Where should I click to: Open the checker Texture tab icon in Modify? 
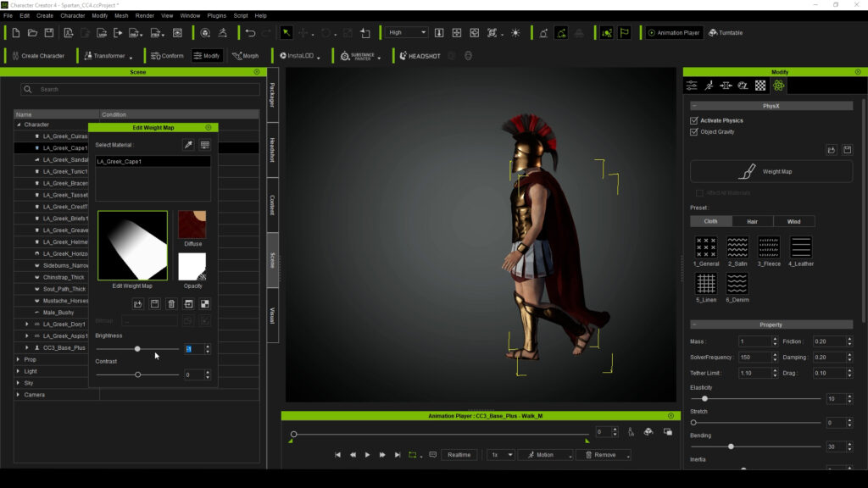pos(760,86)
